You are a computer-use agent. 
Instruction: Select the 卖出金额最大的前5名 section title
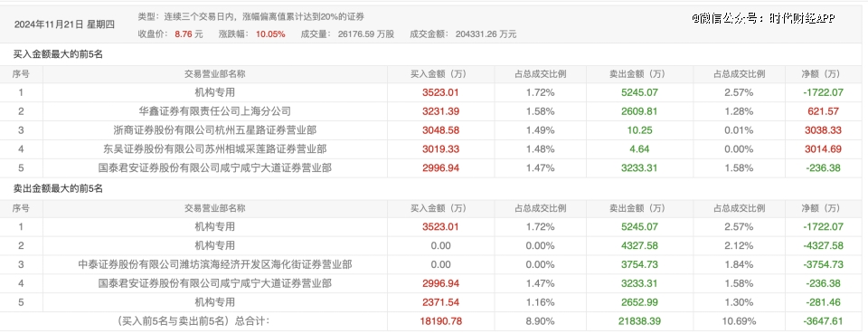pyautogui.click(x=58, y=188)
